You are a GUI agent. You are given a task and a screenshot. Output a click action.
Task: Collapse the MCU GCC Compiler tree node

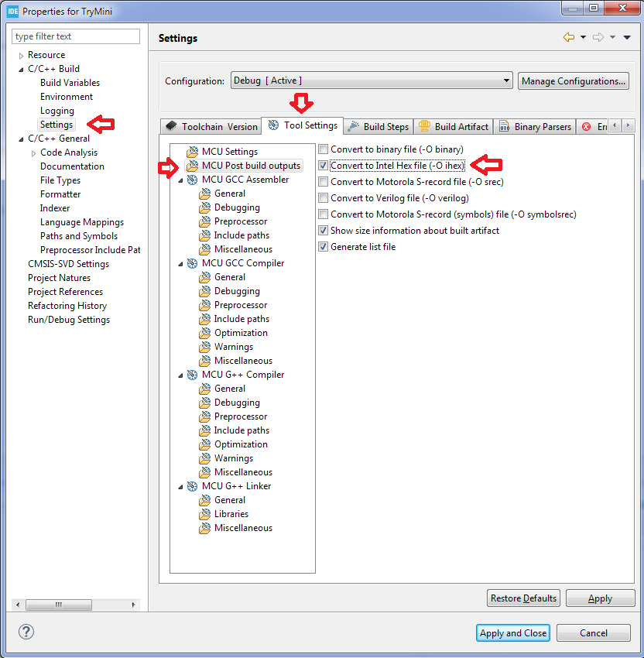tap(181, 262)
